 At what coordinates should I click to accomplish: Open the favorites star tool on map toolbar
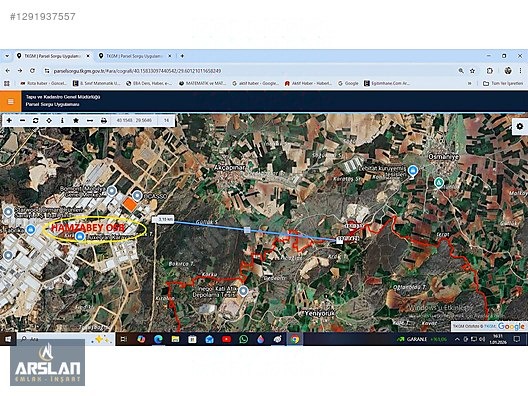pyautogui.click(x=76, y=121)
